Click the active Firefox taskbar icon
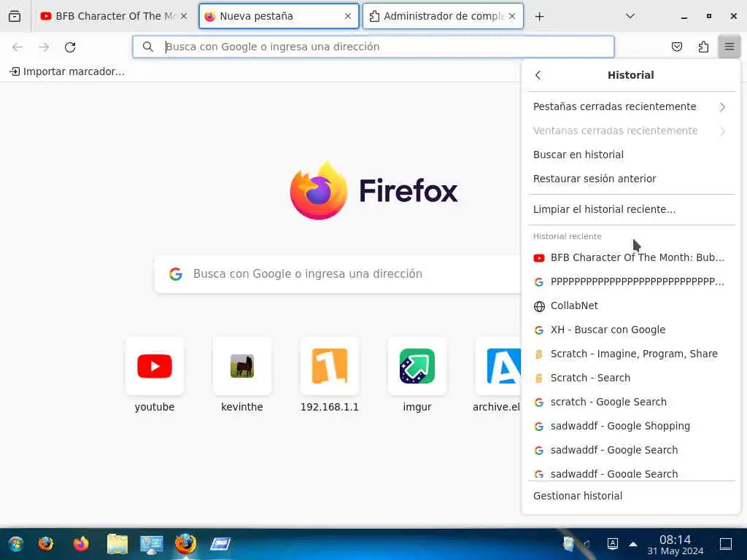747x560 pixels. 185,544
